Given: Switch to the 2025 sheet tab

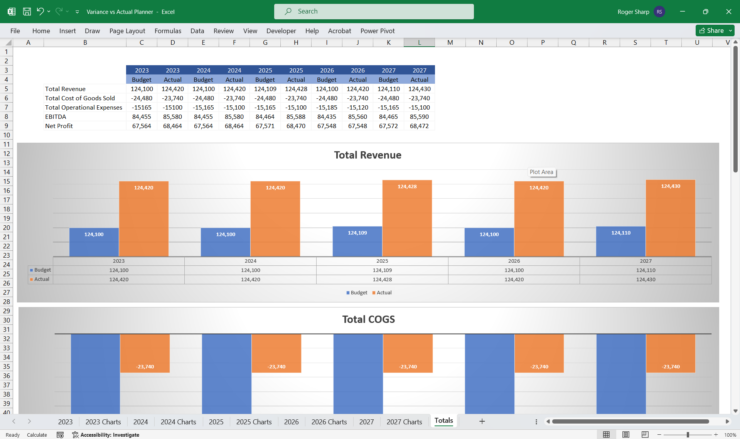Looking at the screenshot, I should pyautogui.click(x=216, y=422).
